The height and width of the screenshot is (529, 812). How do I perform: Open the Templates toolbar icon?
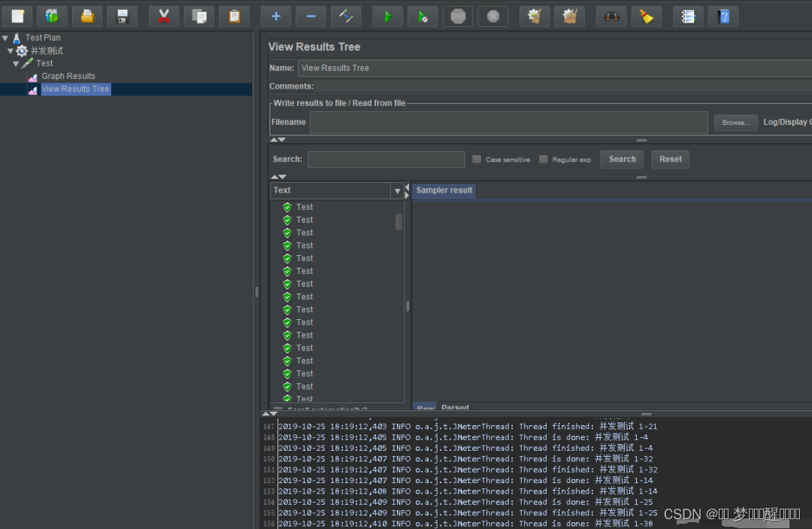coord(52,17)
